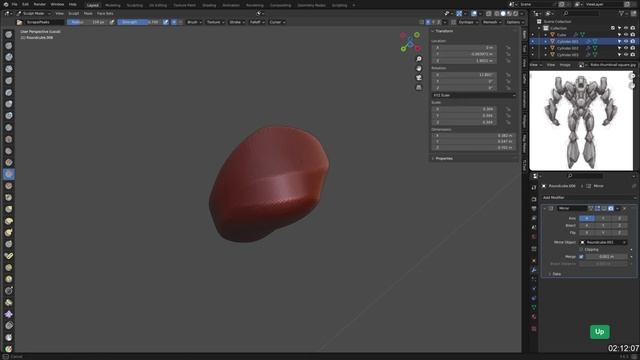The width and height of the screenshot is (640, 360).
Task: Open the File menu
Action: (14, 4)
